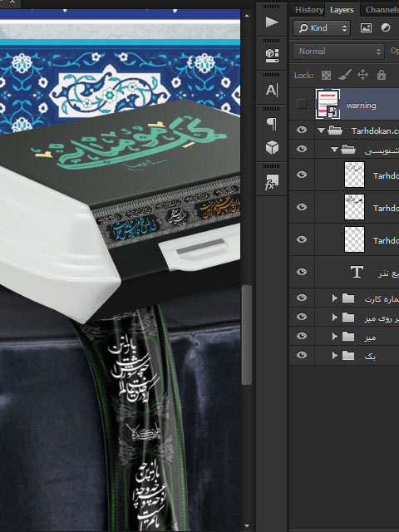Click the Tarhdokan group folder icon
Image resolution: width=399 pixels, height=532 pixels.
(335, 131)
